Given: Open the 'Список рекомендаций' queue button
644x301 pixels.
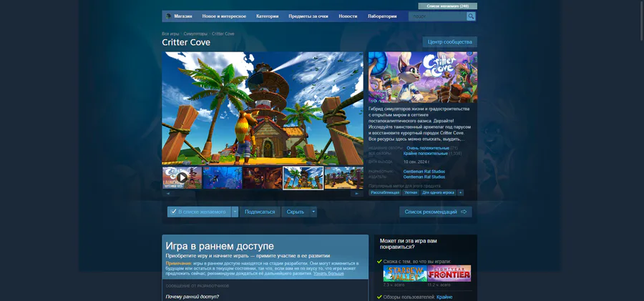Looking at the screenshot, I should pos(435,212).
